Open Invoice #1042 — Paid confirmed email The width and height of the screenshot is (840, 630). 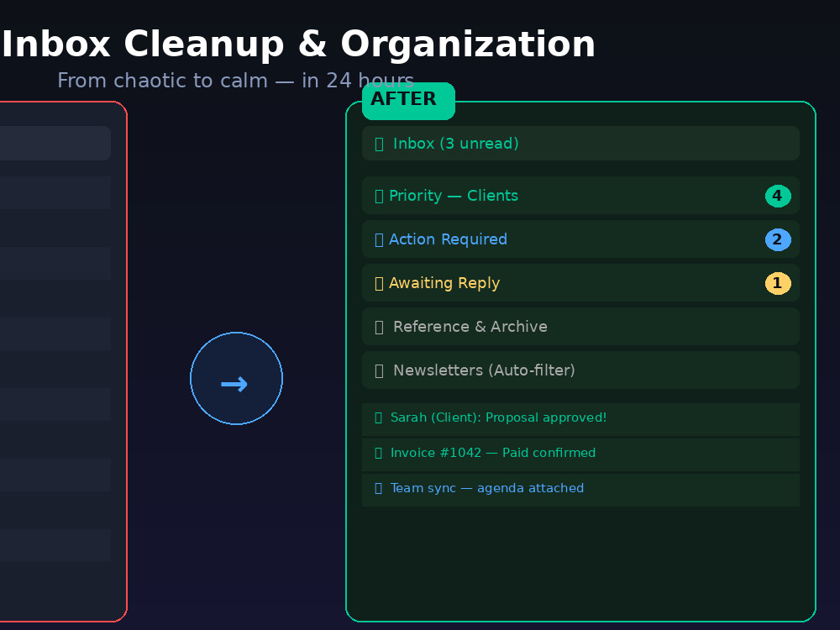(580, 454)
